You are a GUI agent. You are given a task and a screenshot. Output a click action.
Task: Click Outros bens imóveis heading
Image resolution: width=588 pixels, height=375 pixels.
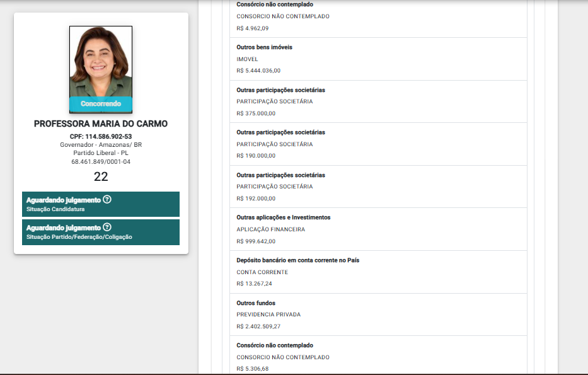pos(264,47)
